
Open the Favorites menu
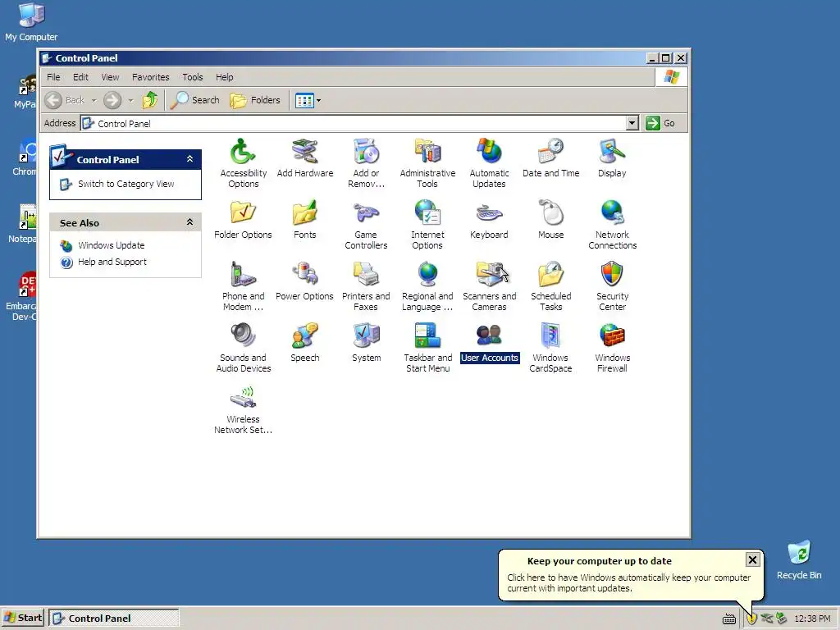point(151,77)
